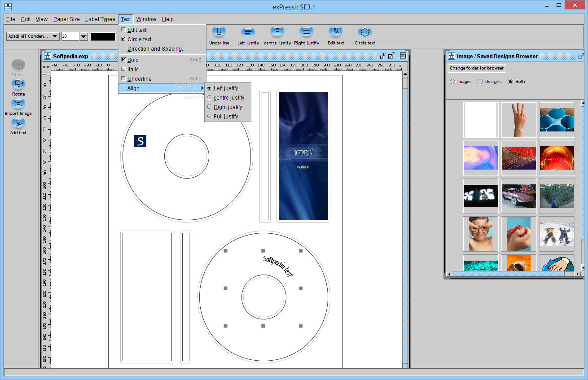Select the blue pipes thumbnail

[x=557, y=119]
